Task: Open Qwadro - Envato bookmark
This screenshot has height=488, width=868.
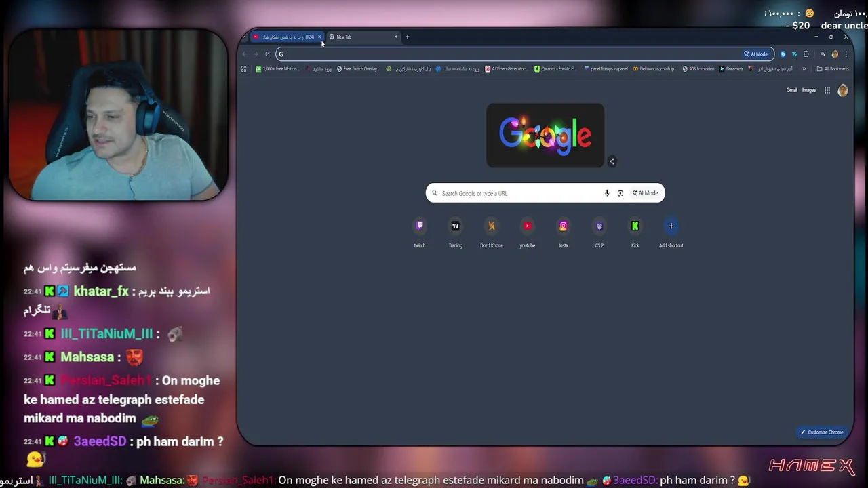Action: point(555,68)
